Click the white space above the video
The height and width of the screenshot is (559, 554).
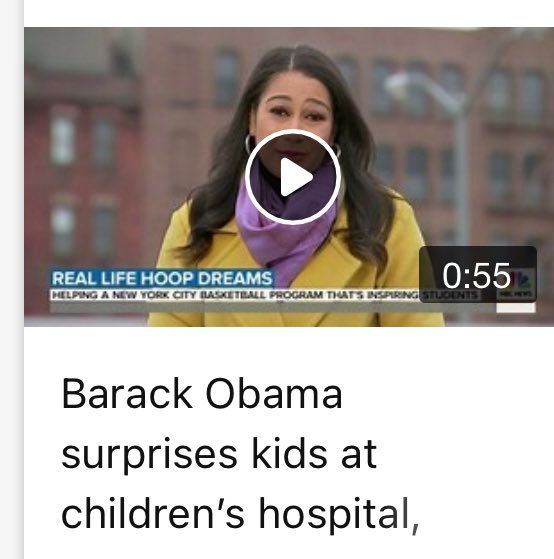tap(289, 13)
